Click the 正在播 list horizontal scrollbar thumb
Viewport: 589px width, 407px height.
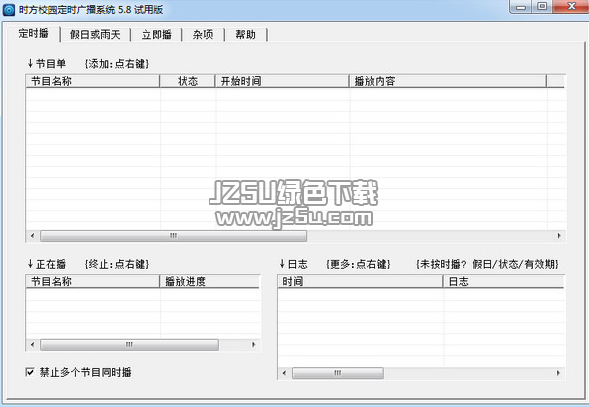coord(129,345)
